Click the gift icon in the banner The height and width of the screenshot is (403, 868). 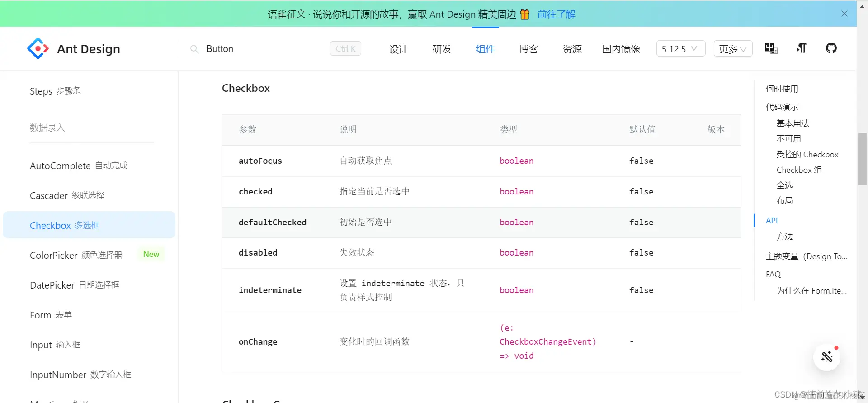[524, 14]
